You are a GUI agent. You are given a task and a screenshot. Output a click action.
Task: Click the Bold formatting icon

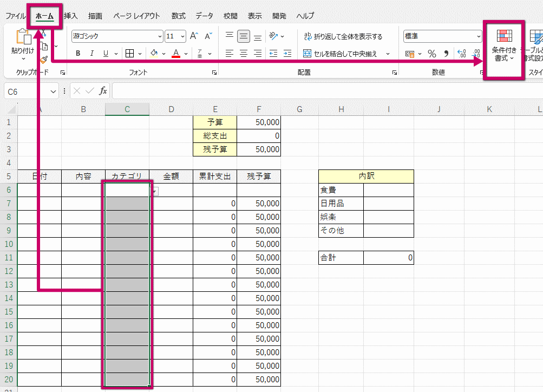click(78, 54)
